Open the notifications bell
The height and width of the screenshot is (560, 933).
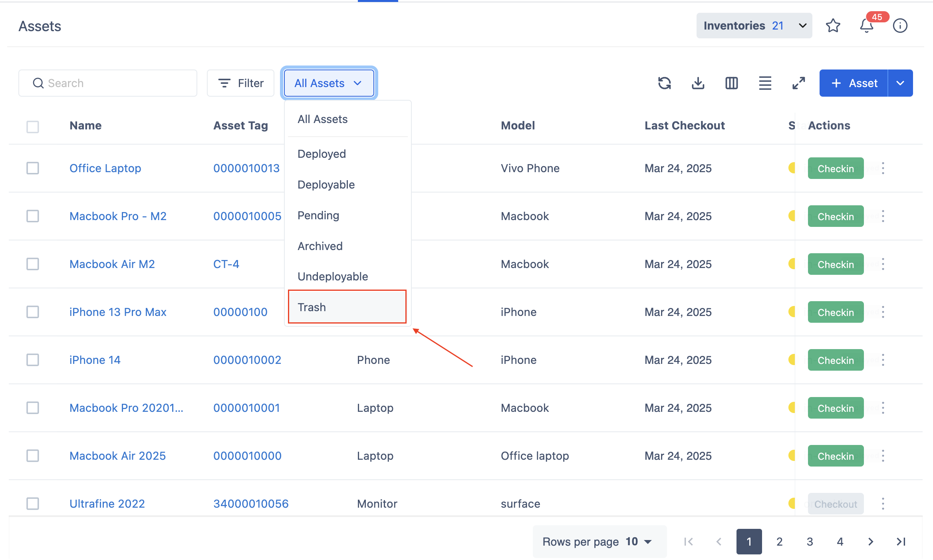point(866,26)
